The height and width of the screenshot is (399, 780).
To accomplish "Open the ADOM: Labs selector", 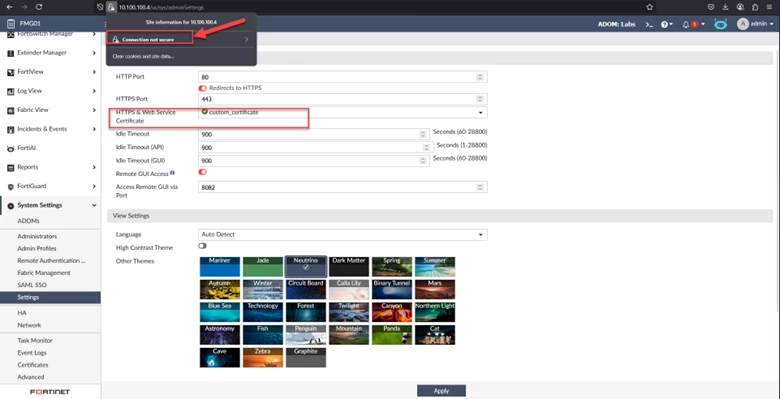I will point(616,24).
